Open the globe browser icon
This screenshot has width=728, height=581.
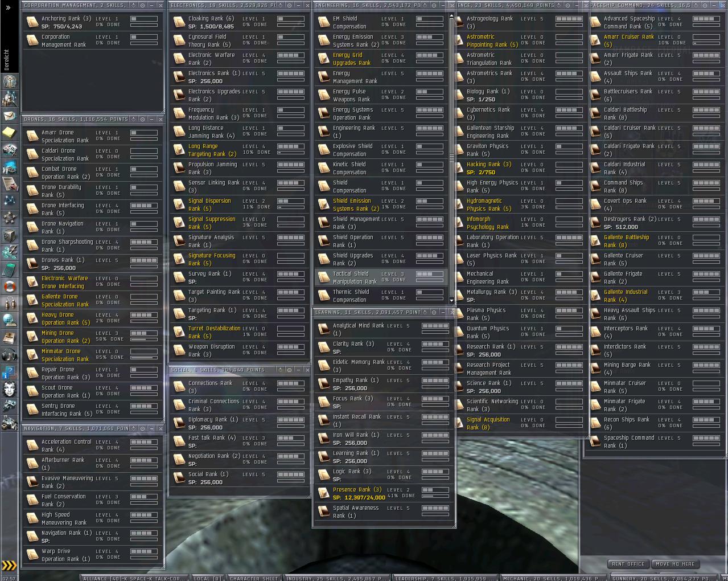pyautogui.click(x=9, y=321)
